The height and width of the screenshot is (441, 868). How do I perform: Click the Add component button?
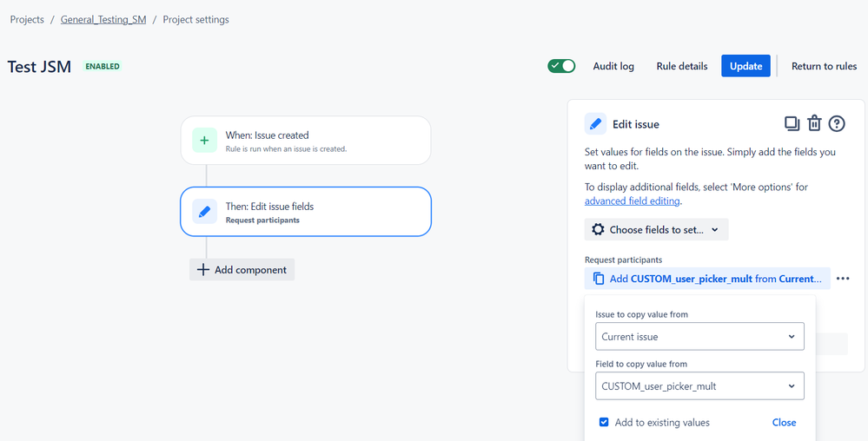pos(242,270)
